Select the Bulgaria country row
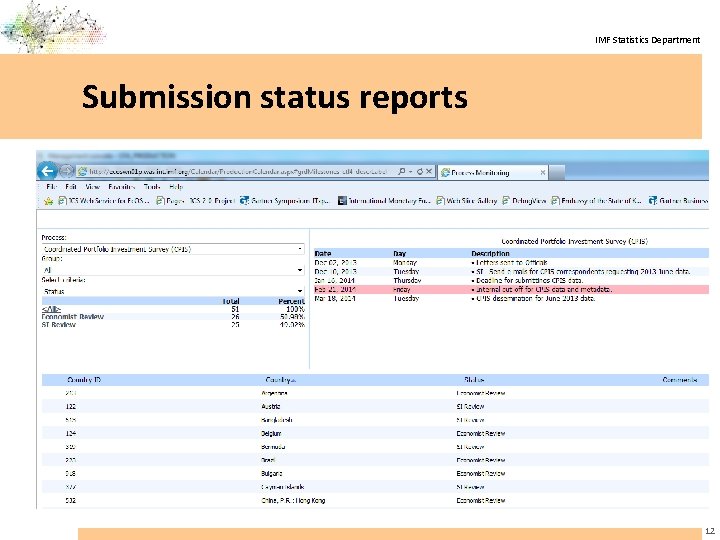 (375, 473)
